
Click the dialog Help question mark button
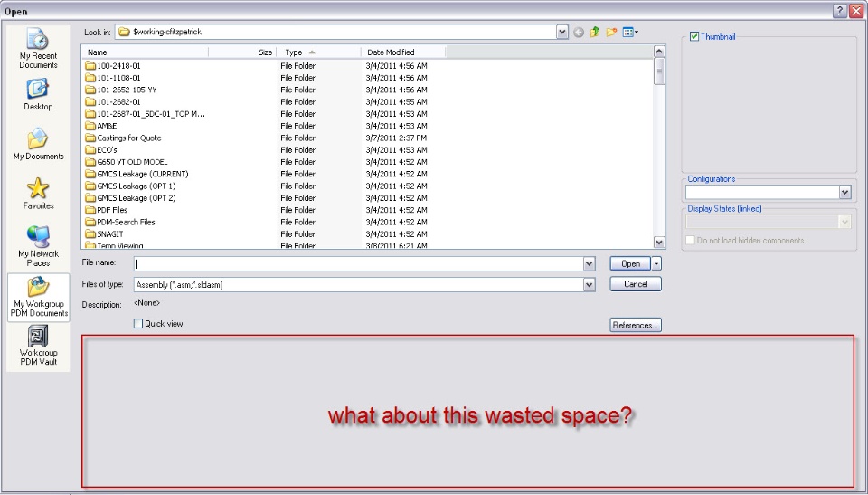840,11
